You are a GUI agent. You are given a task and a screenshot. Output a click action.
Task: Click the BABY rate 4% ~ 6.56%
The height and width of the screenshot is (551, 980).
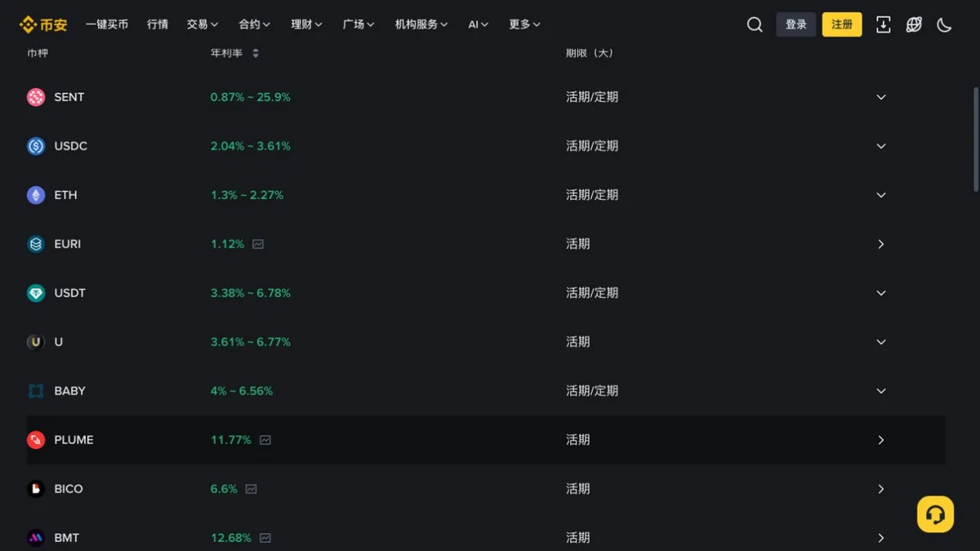[x=242, y=391]
